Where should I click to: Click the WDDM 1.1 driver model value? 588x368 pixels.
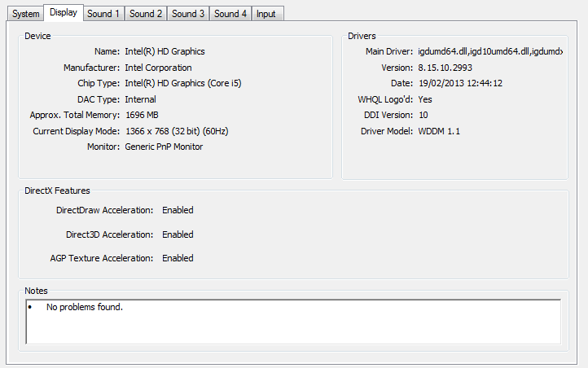[439, 131]
